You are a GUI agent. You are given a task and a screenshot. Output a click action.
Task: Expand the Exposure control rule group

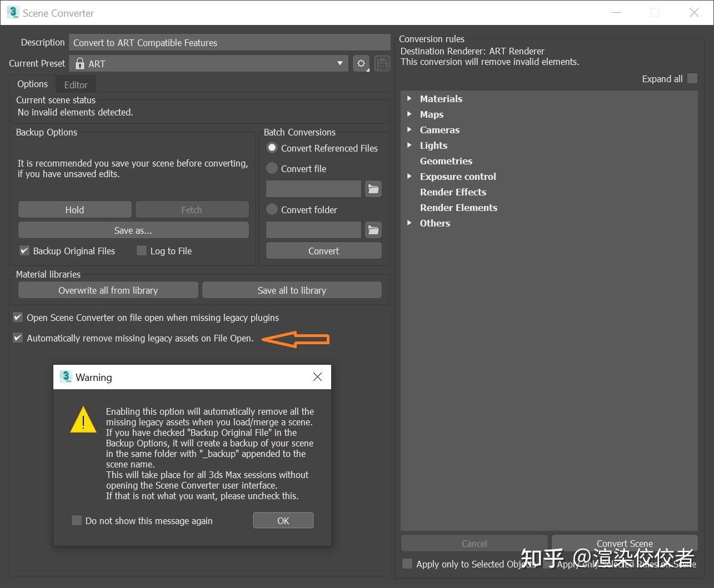tap(409, 176)
